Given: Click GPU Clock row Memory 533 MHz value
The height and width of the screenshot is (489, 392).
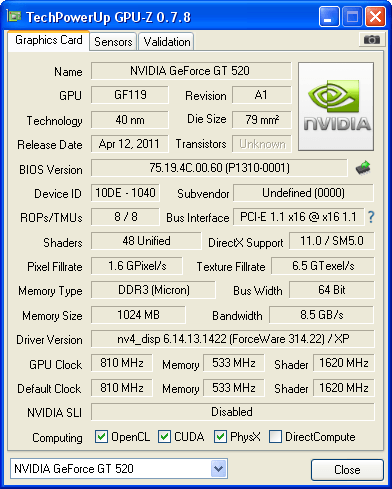Looking at the screenshot, I should point(234,363).
